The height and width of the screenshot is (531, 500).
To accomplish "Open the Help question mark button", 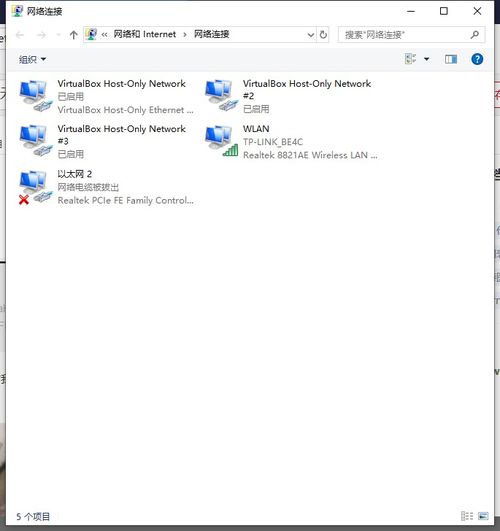I will coord(477,59).
